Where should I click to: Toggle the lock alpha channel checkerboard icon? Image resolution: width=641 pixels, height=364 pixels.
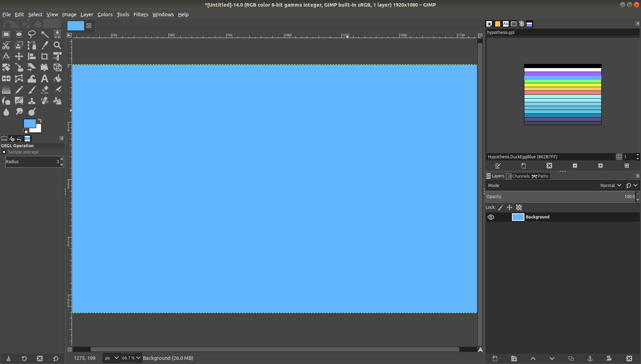coord(519,207)
